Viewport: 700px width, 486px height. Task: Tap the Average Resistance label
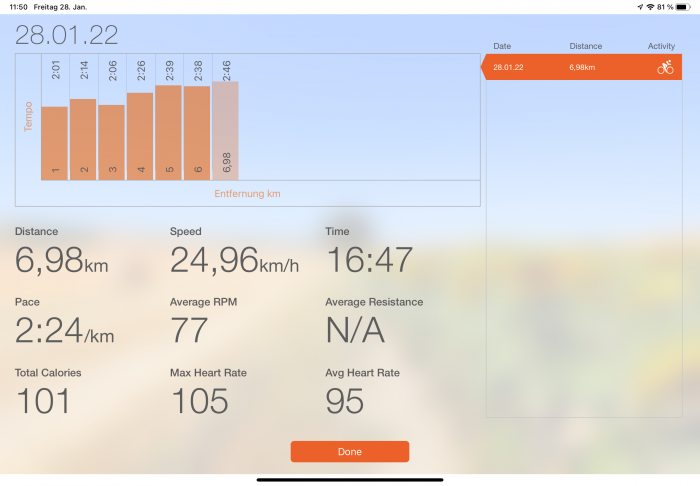click(374, 302)
